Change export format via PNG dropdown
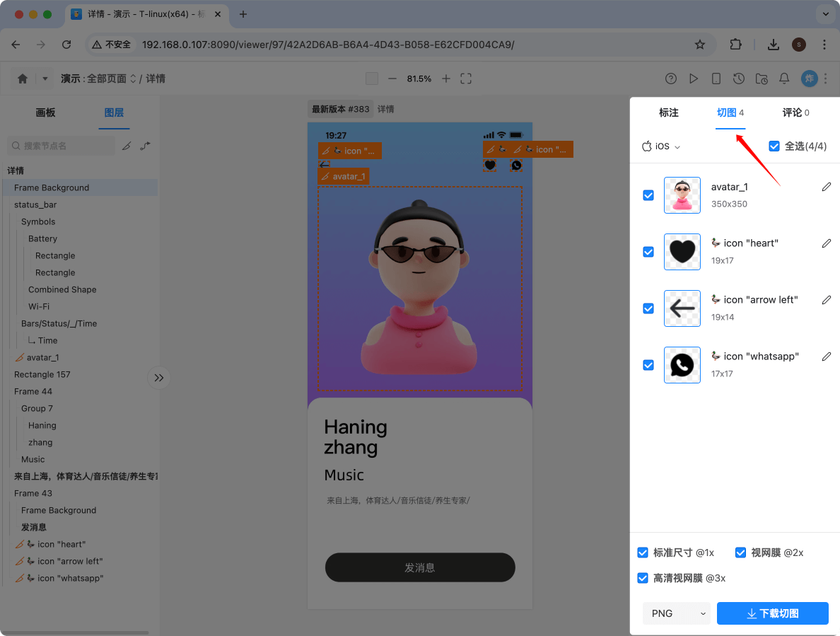 pos(676,613)
